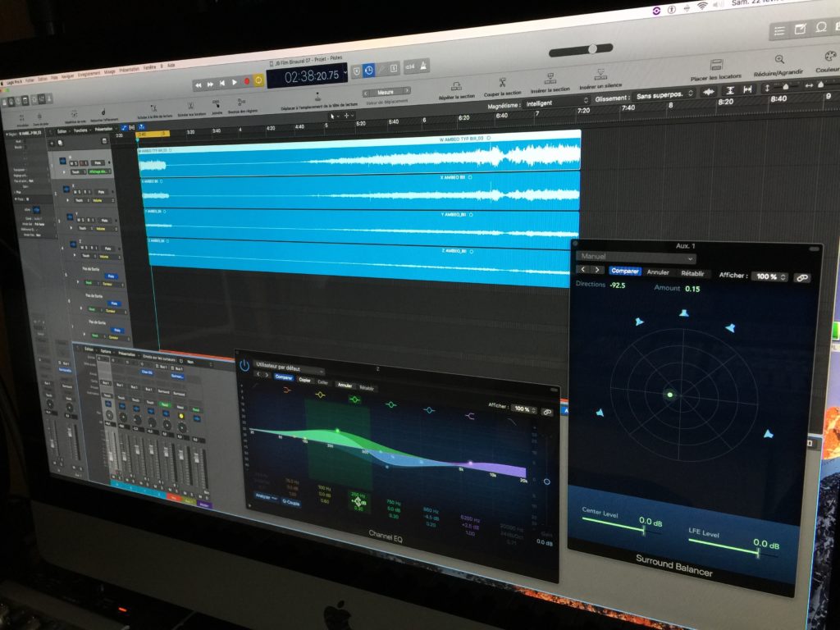Screen dimensions: 840x630
Task: Click Bounce des régions icon
Action: (242, 102)
